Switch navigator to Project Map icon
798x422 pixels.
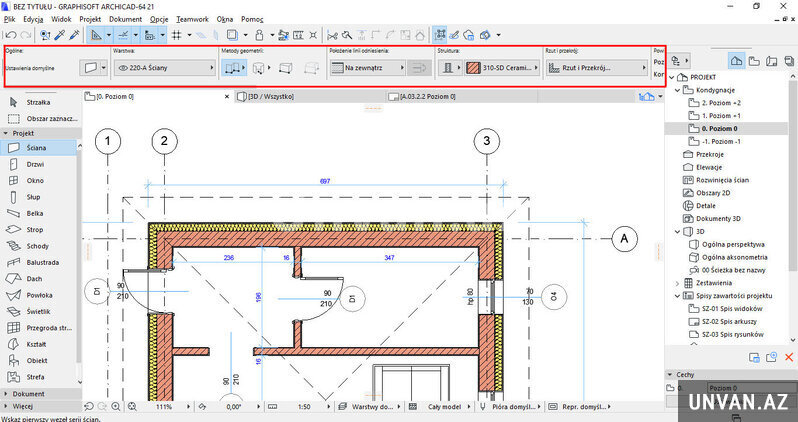736,61
